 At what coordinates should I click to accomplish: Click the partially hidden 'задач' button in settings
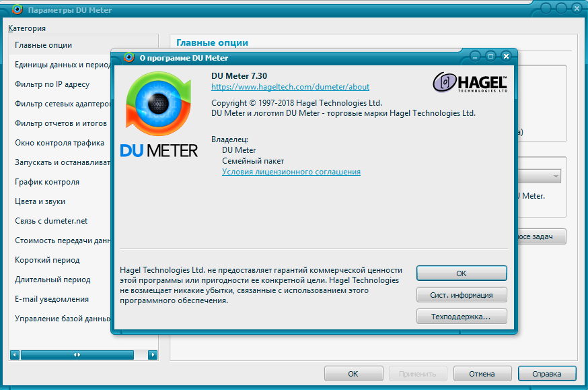(x=542, y=236)
